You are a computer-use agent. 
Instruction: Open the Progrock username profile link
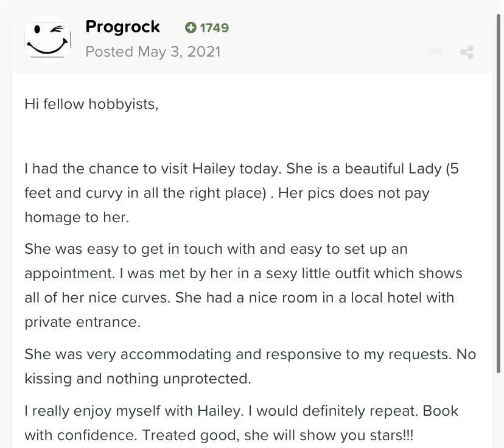coord(122,27)
